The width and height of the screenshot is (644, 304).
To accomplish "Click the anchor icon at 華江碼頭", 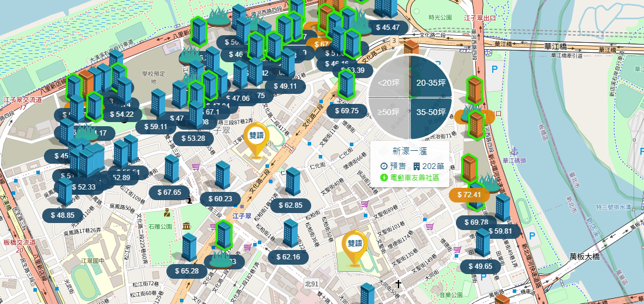I will pyautogui.click(x=516, y=151).
